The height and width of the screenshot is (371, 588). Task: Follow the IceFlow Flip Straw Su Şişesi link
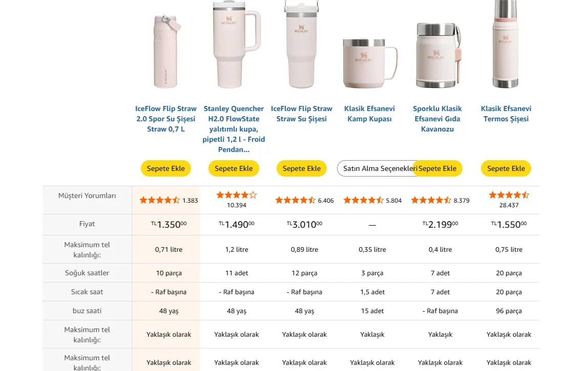point(302,114)
